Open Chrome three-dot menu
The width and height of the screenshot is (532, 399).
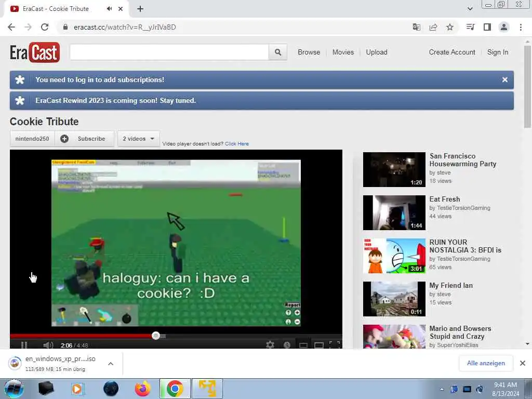(x=521, y=27)
